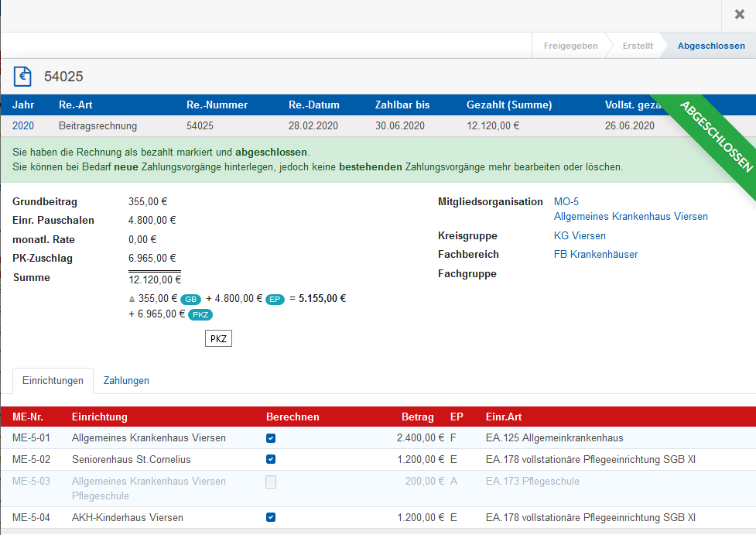Select the Einrichtungen tab
The image size is (756, 535).
point(53,381)
